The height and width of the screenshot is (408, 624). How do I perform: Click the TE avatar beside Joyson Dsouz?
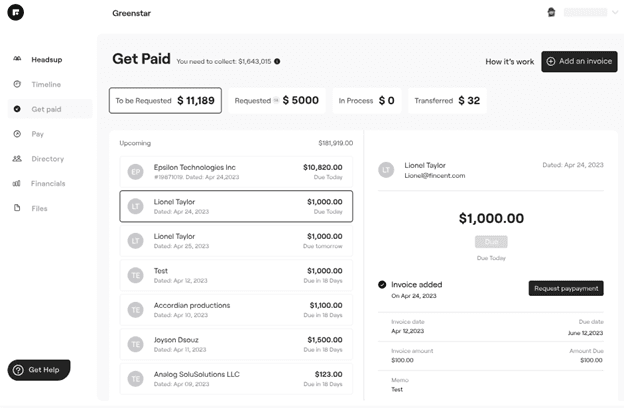pos(135,344)
